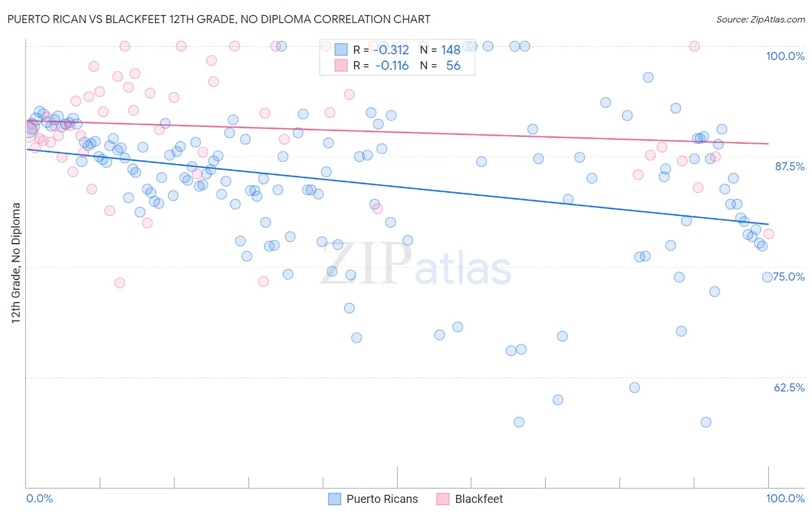Click the 100.0% x-axis label

coord(785,498)
